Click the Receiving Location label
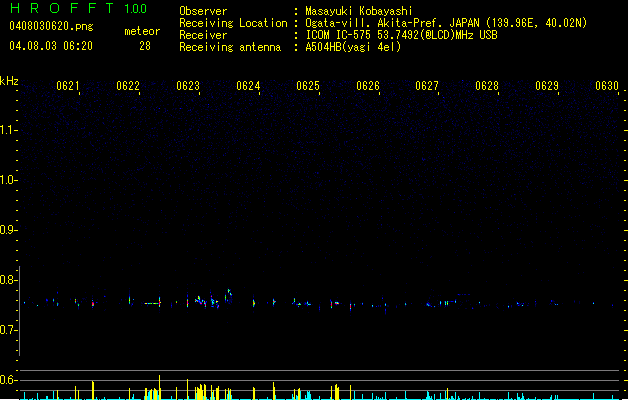The image size is (629, 400). coord(233,23)
